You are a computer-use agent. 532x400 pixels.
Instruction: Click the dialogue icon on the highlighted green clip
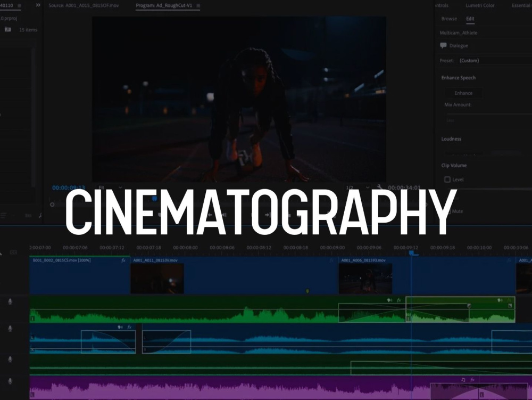point(500,300)
